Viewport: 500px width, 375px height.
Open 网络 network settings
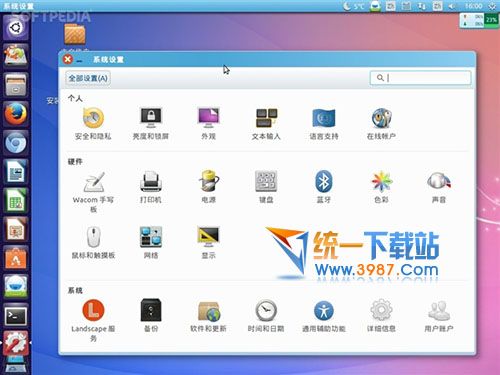pos(151,243)
